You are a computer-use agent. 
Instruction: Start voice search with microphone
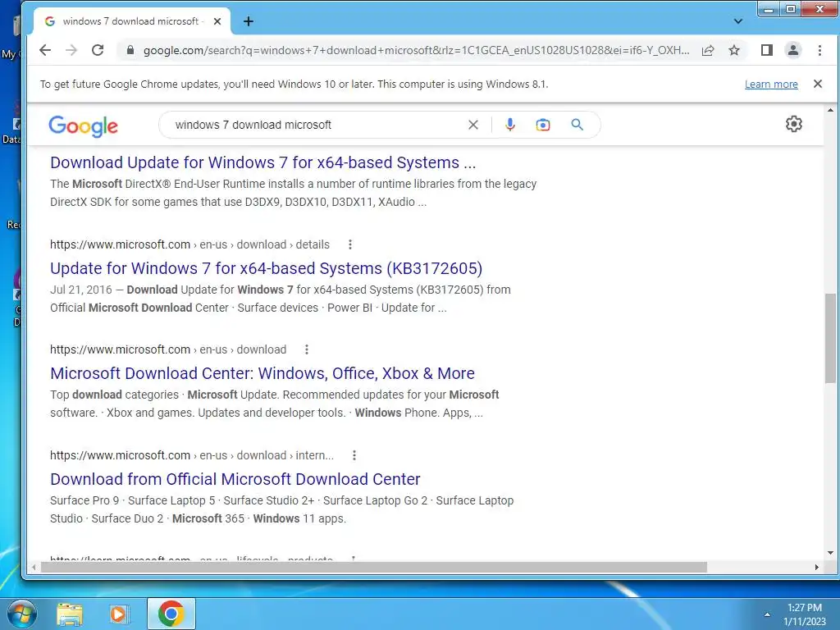510,125
